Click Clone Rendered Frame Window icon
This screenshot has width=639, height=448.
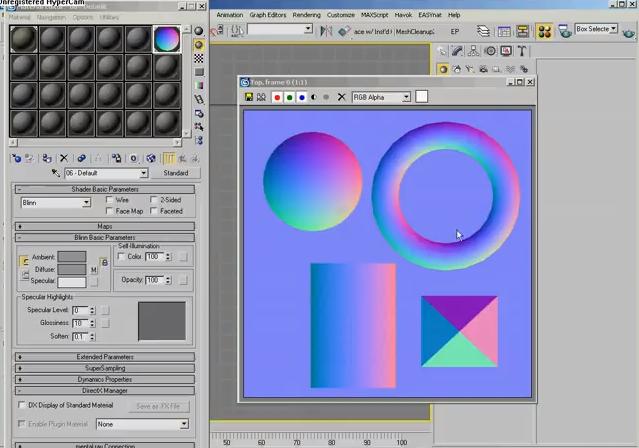click(x=261, y=97)
